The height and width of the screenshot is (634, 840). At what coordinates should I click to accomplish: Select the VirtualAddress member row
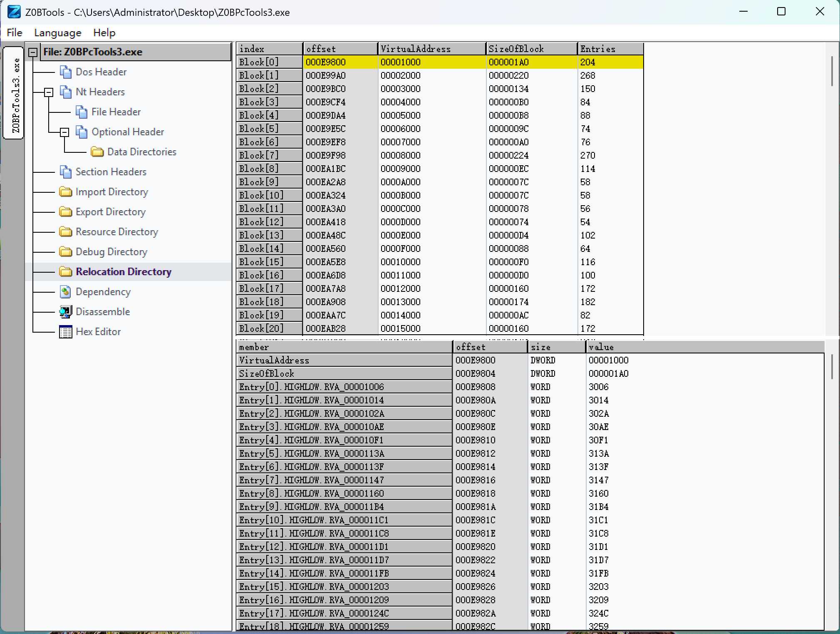tap(530, 360)
